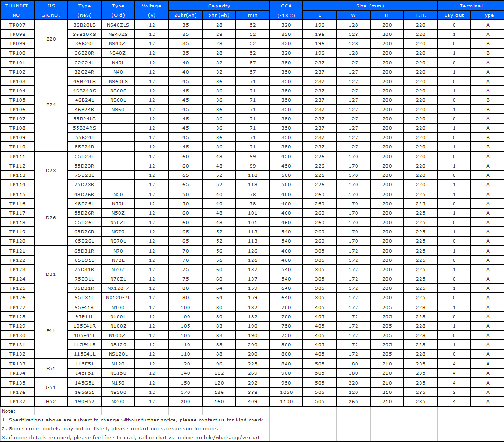Select the D31 JIS group cell
The image size is (504, 442).
(51, 274)
